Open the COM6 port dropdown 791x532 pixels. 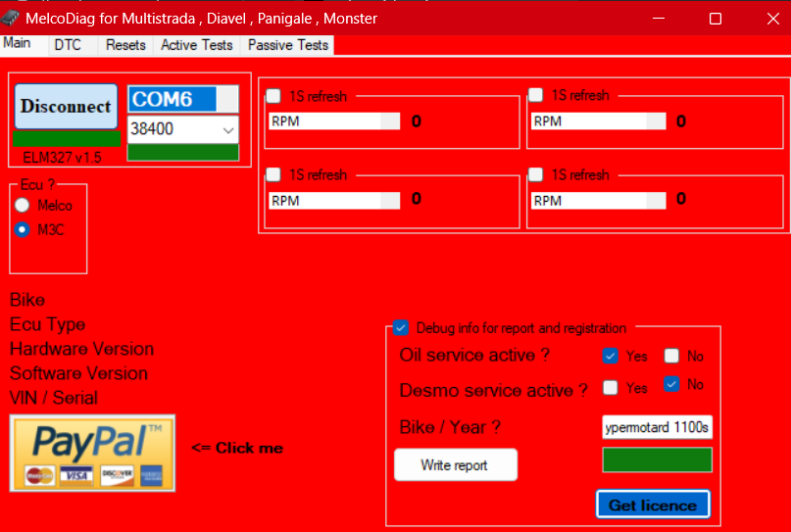183,99
